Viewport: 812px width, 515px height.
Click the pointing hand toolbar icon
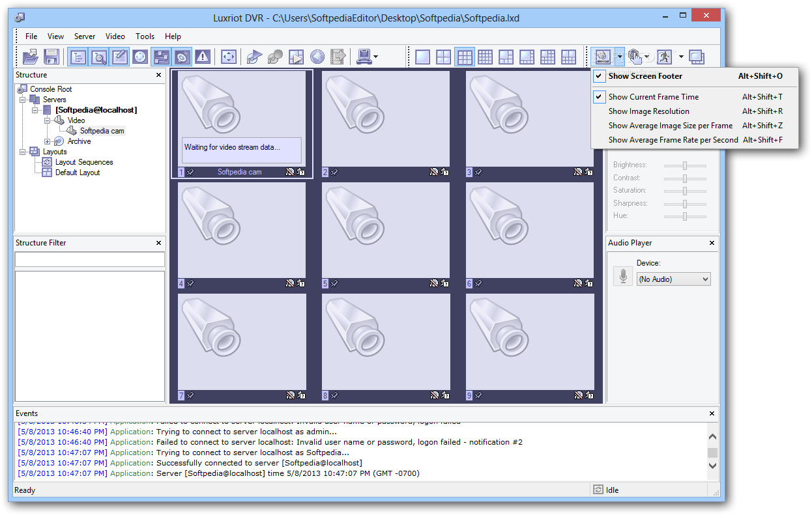click(x=635, y=57)
